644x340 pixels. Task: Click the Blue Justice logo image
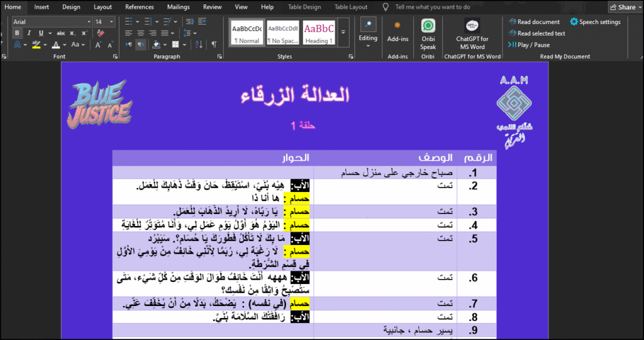pos(100,105)
